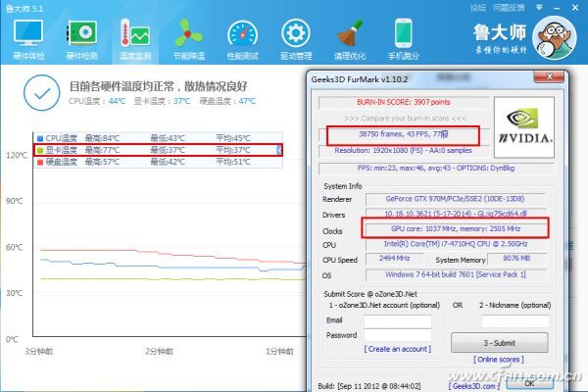Click the Build: Sep 11 2012 text
The width and height of the screenshot is (588, 392).
coord(369,386)
